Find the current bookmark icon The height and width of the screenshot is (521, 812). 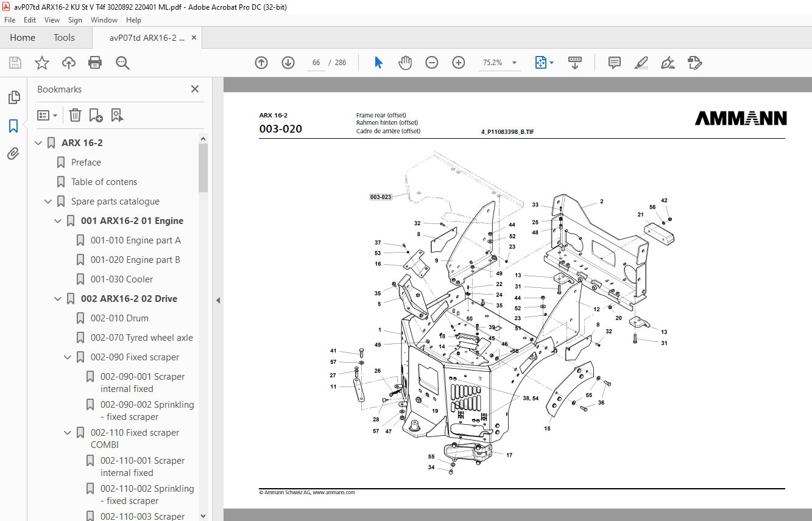click(117, 115)
